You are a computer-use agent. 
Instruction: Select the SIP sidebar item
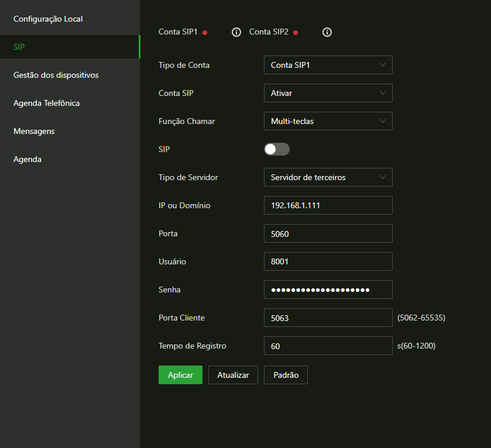point(70,47)
